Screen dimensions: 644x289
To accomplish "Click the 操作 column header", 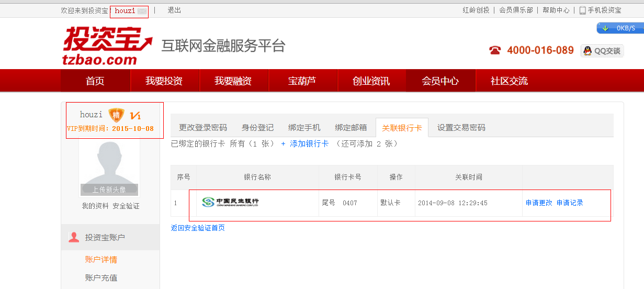I will (x=396, y=177).
